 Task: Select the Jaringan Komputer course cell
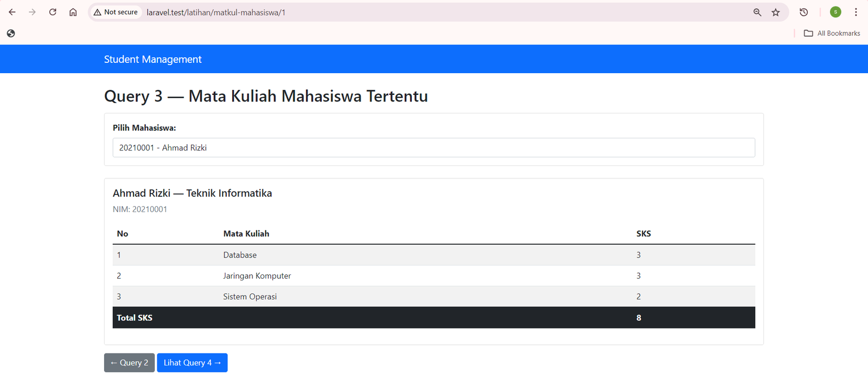[257, 276]
